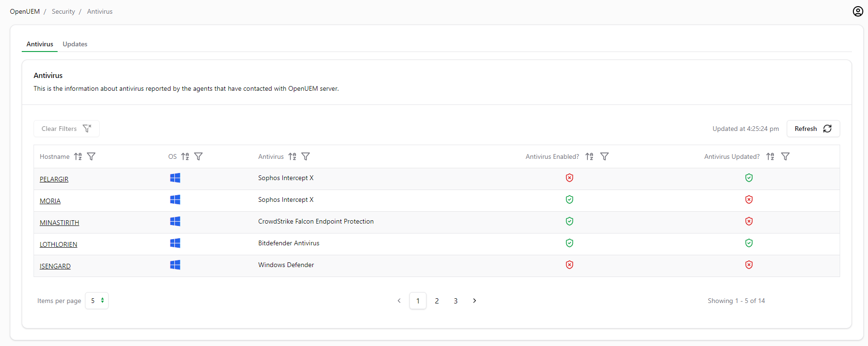Open the Security breadcrumb link
Image resolution: width=868 pixels, height=346 pixels.
pos(63,11)
